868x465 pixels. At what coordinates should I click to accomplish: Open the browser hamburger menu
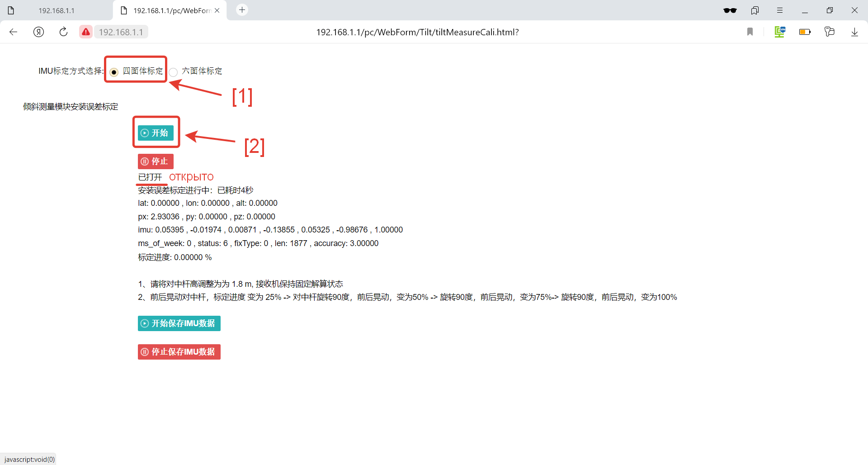[x=780, y=10]
